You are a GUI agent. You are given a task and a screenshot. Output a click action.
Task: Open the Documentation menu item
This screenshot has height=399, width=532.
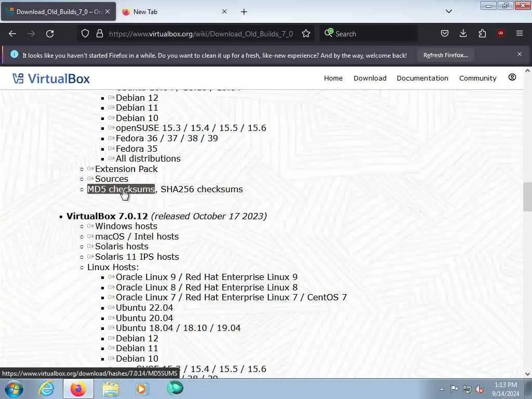pos(422,78)
